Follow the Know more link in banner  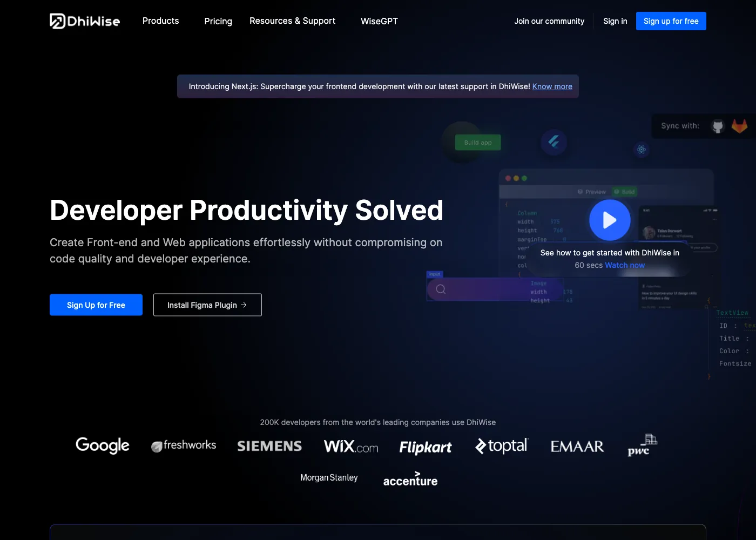tap(552, 86)
